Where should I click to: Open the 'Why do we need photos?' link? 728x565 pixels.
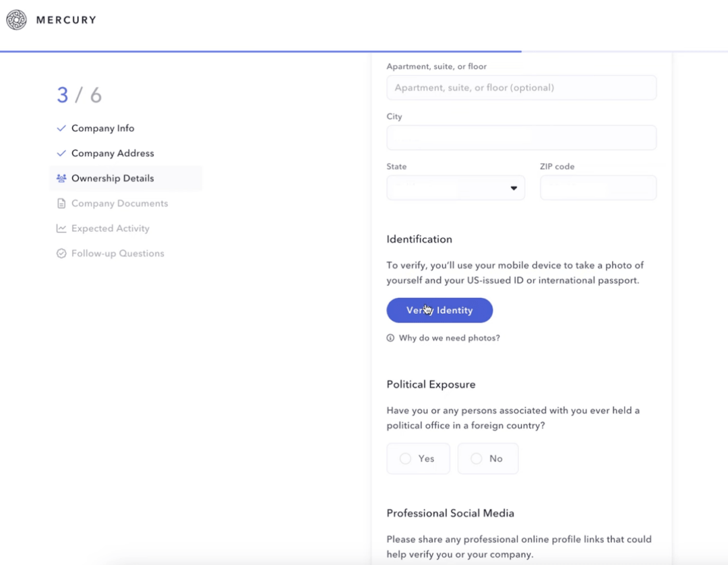(449, 337)
